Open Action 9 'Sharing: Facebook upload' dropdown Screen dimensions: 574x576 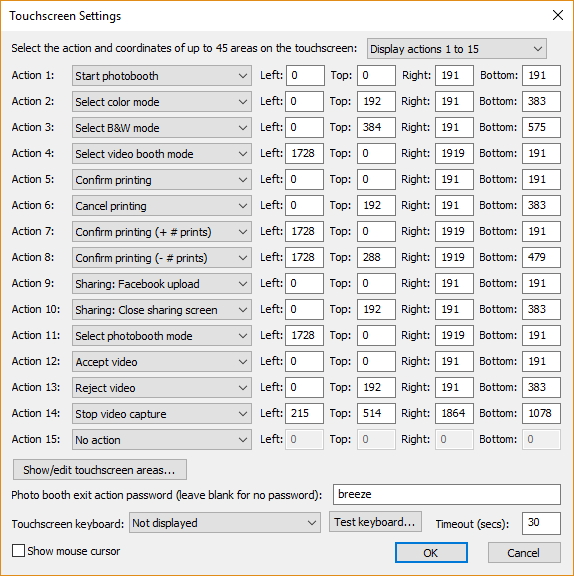162,284
